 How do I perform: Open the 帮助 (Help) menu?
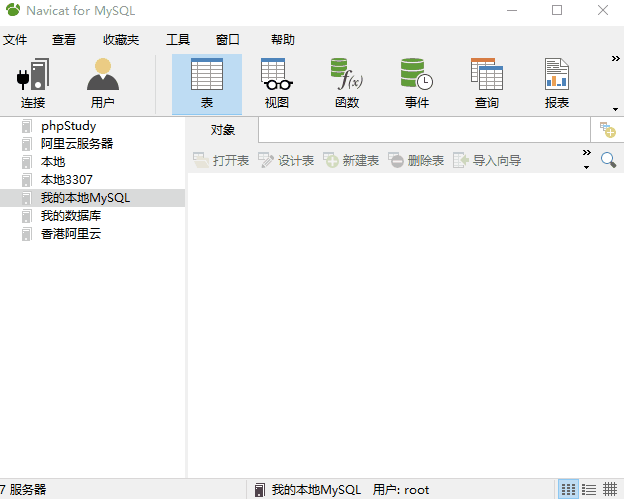283,39
